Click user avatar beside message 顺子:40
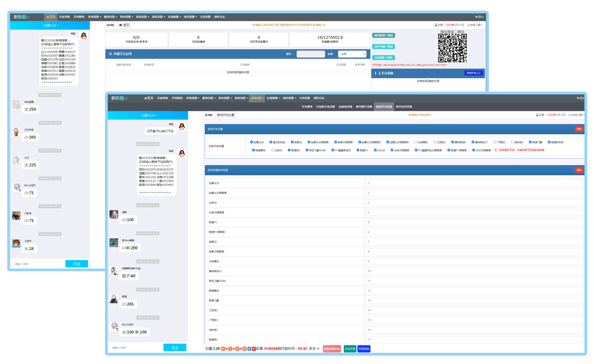594x364 pixels. (x=114, y=271)
